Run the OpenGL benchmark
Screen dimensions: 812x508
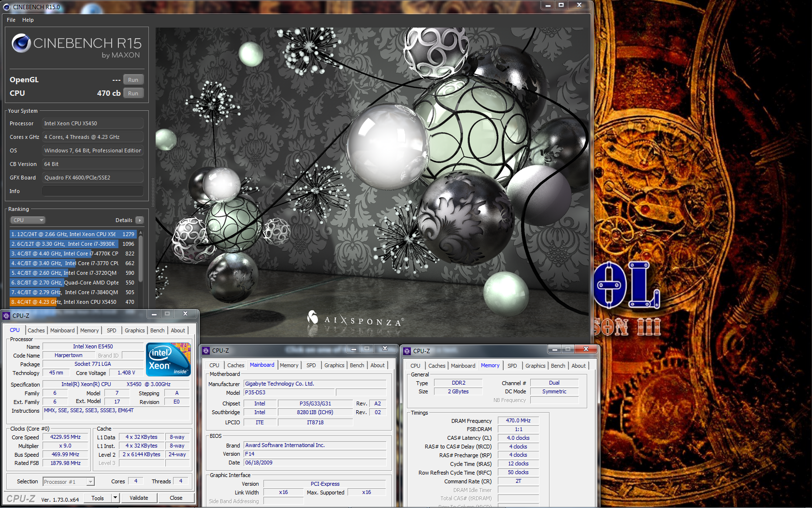coord(133,80)
